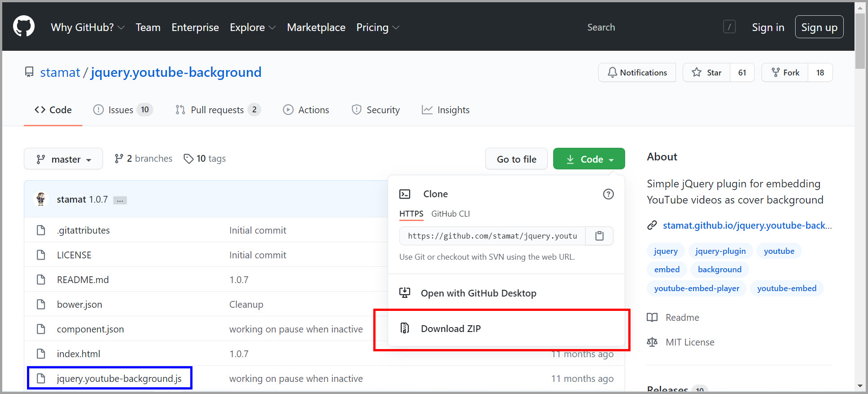The height and width of the screenshot is (394, 868).
Task: Expand the Pricing dropdown
Action: click(378, 27)
